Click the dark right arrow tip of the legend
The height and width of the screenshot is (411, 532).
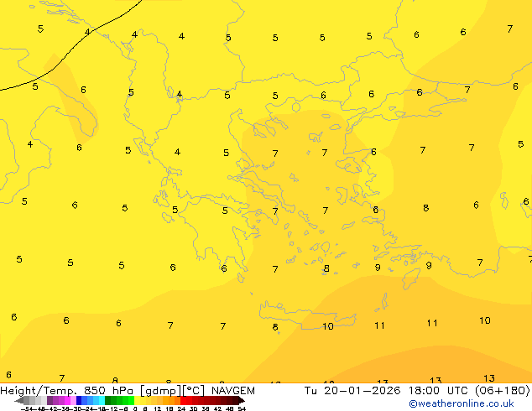(x=242, y=400)
